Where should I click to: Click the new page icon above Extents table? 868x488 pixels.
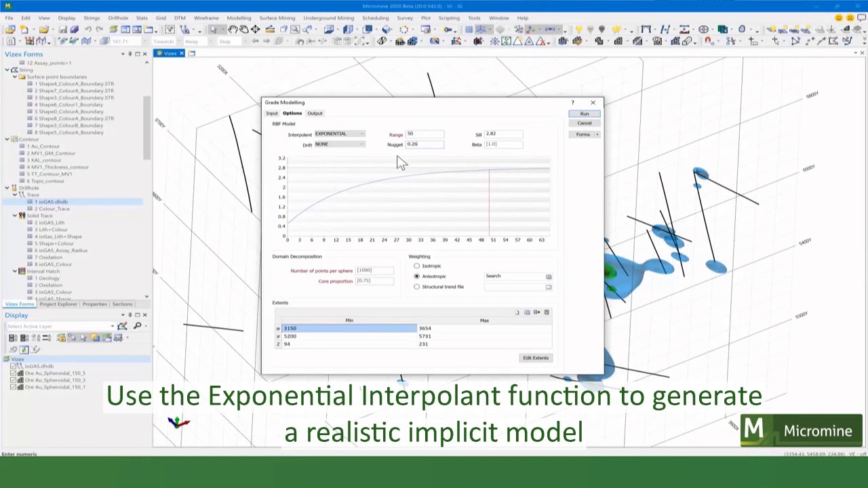(x=517, y=312)
